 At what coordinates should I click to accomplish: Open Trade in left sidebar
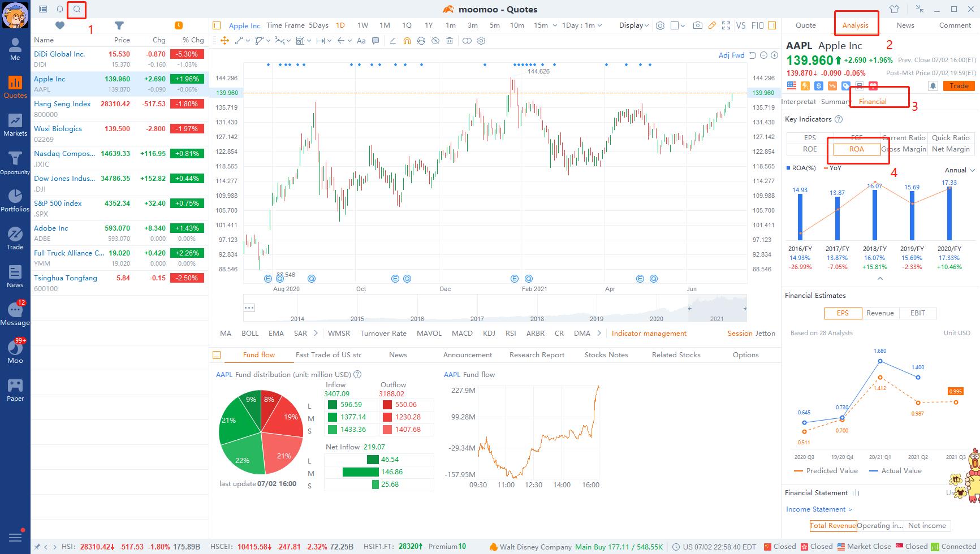(15, 239)
